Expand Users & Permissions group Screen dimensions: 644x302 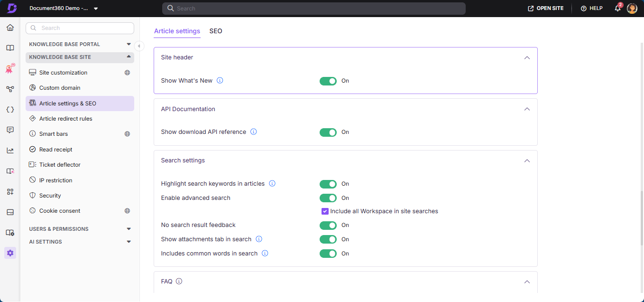(80, 229)
